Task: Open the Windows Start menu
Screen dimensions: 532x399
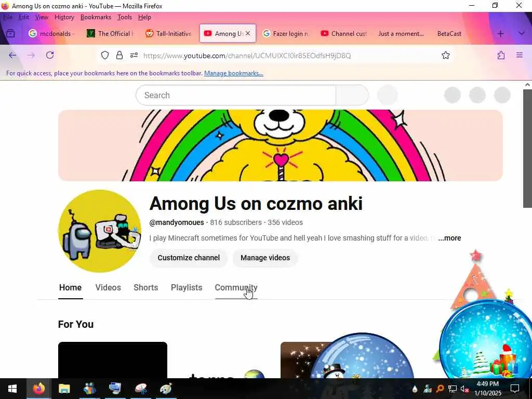Action: tap(12, 389)
